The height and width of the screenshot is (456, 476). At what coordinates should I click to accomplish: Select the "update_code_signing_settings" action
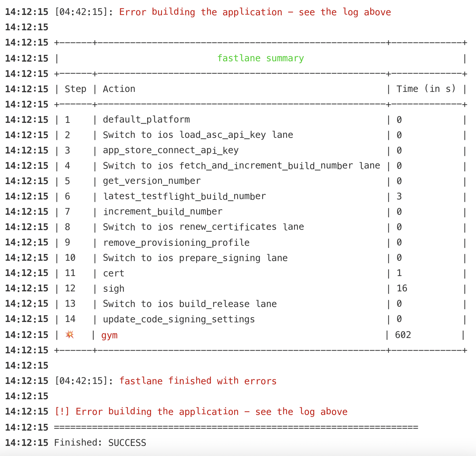[x=179, y=319]
